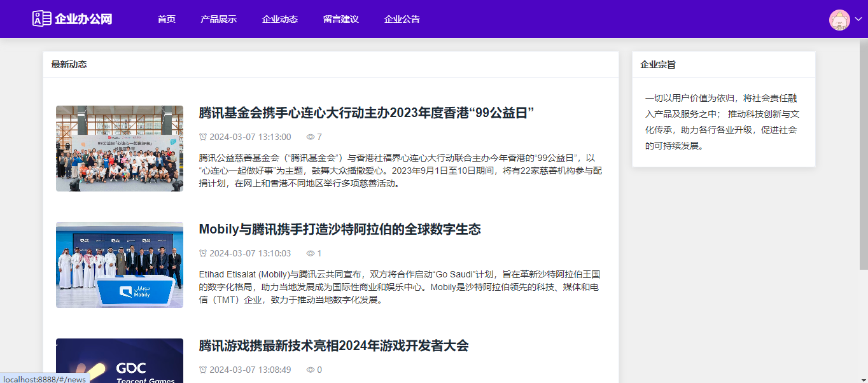The width and height of the screenshot is (868, 383).
Task: Open the 产品展示 menu item
Action: [x=218, y=19]
